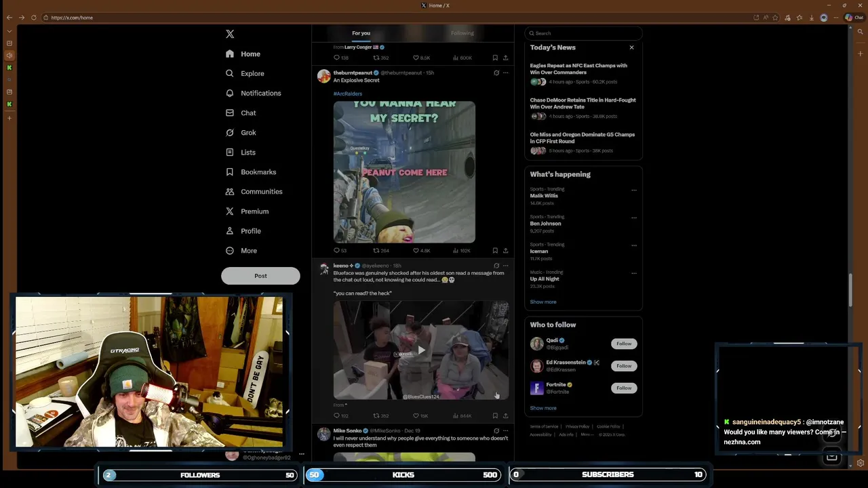Screen dimensions: 868x488
Task: Click the #ArcRaiders hashtag
Action: pyautogui.click(x=348, y=94)
